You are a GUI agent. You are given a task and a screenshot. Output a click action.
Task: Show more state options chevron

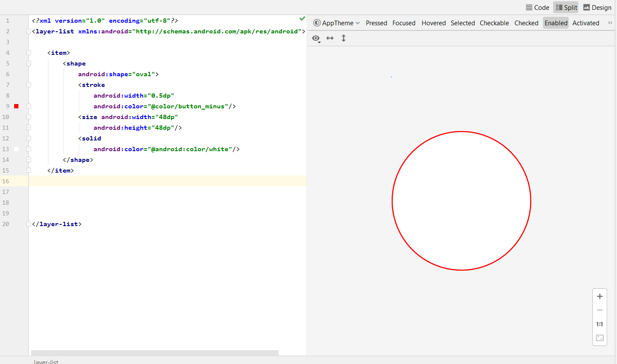coord(610,23)
